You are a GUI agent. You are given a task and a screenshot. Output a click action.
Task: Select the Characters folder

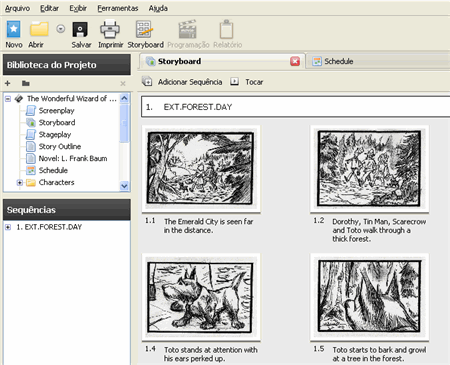coord(56,183)
